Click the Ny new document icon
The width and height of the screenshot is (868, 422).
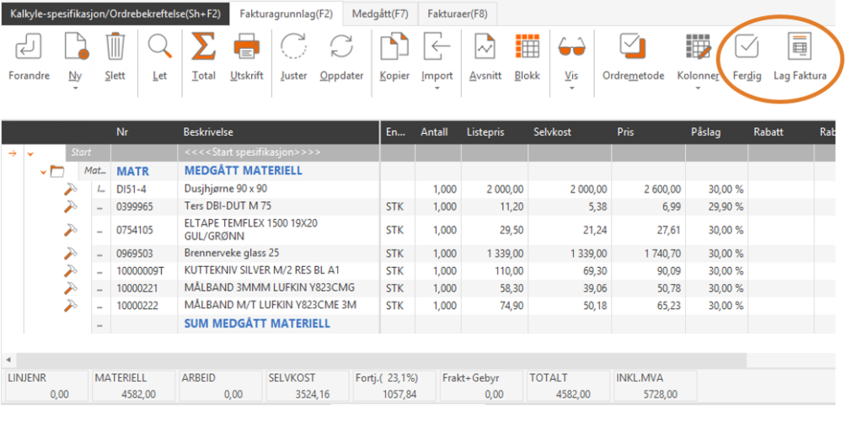(76, 46)
